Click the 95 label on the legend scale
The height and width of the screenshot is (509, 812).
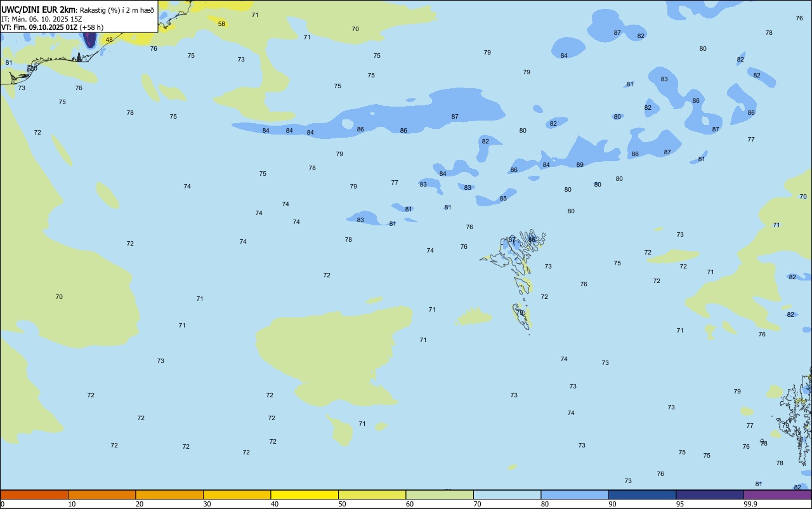[680, 504]
